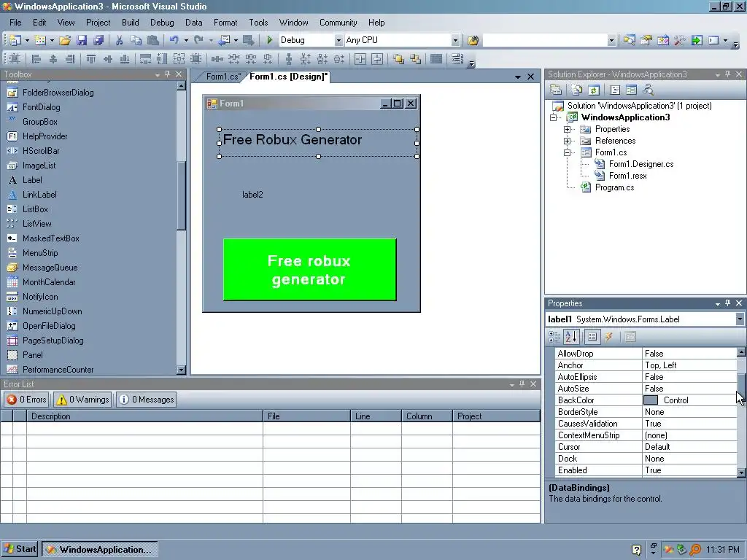The width and height of the screenshot is (747, 560).
Task: Click the Toolbox scroll down arrow
Action: tap(181, 370)
